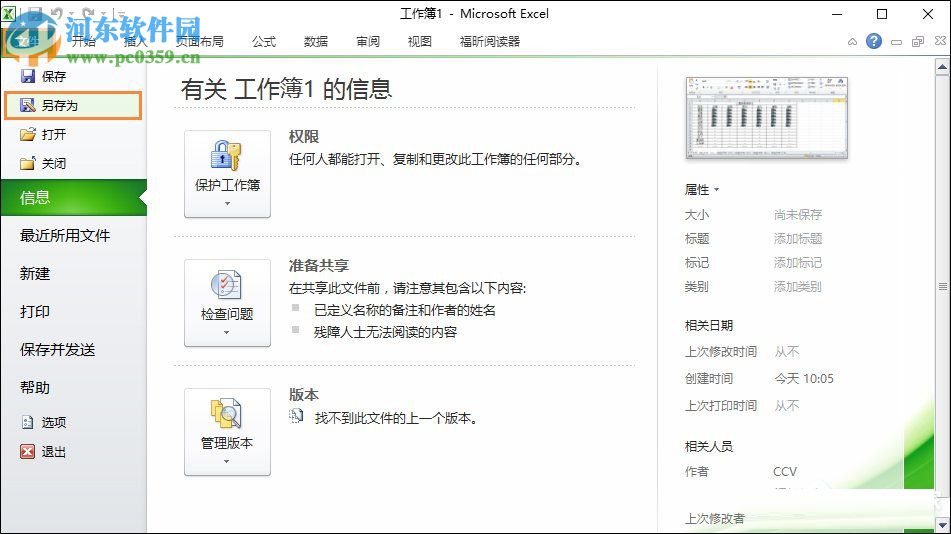Click 已定义名称的备注和作者的姓名 item
This screenshot has width=951, height=534.
pyautogui.click(x=405, y=310)
